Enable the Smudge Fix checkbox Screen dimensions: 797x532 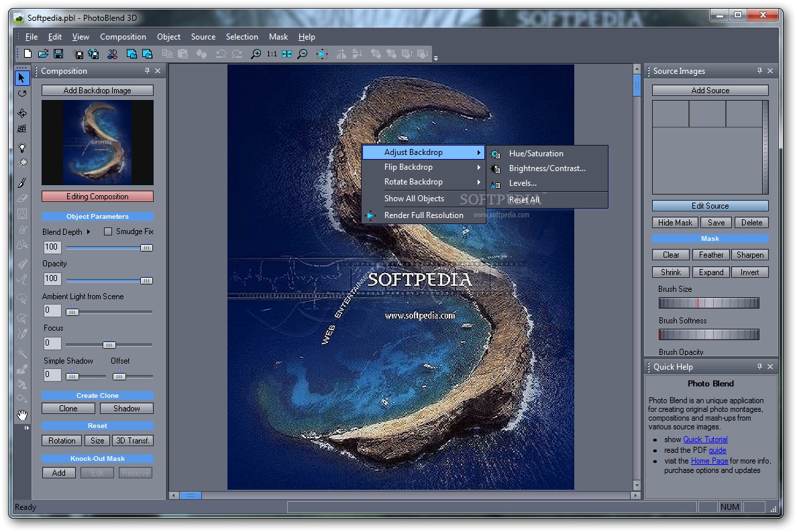[x=108, y=231]
